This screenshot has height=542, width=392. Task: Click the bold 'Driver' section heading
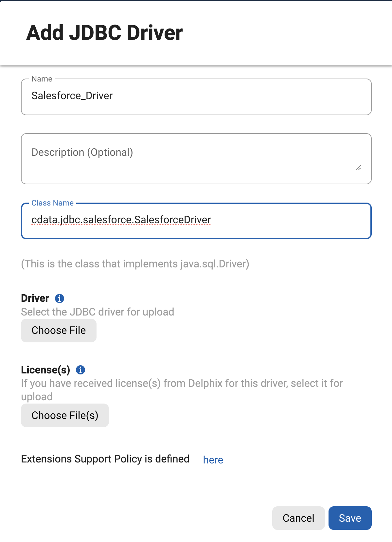pyautogui.click(x=35, y=298)
